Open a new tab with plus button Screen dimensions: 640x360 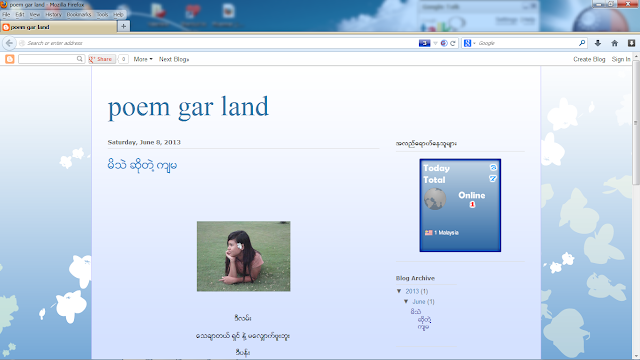[124, 26]
